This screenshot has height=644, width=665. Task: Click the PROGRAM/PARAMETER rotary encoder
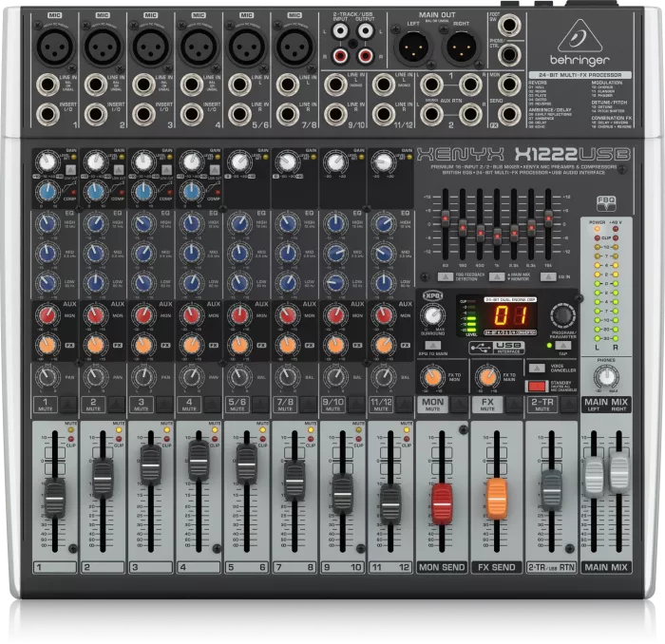coord(562,316)
